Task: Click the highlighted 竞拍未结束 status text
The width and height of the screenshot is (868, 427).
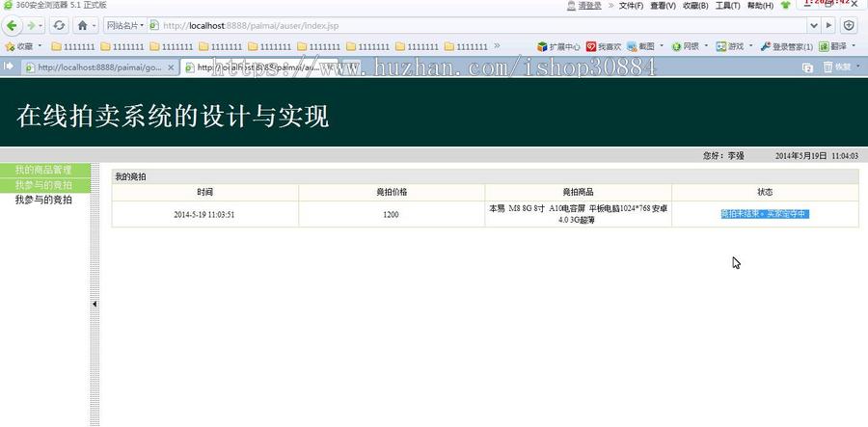Action: click(765, 214)
